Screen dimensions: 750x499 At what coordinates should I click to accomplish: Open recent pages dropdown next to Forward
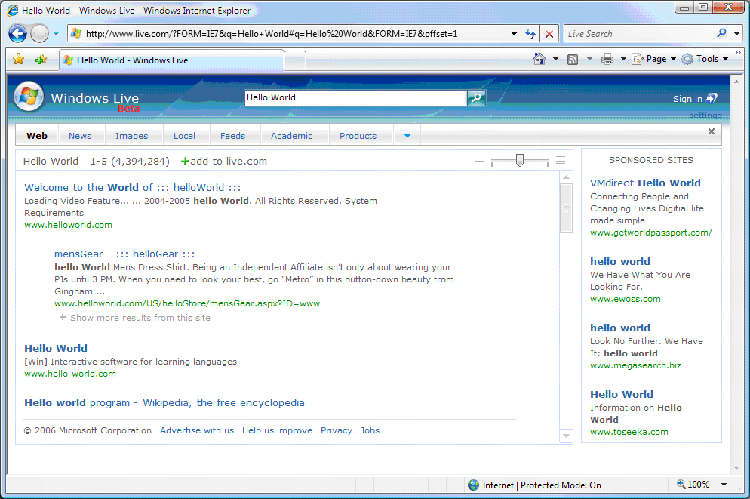pos(56,33)
